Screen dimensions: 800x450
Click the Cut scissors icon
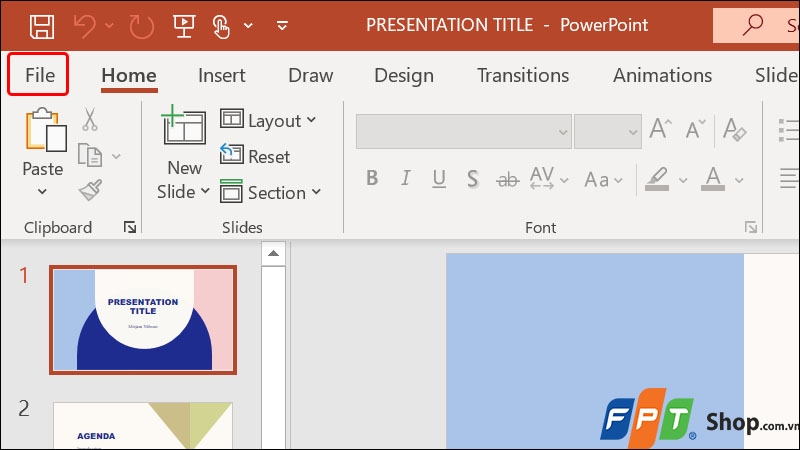90,119
